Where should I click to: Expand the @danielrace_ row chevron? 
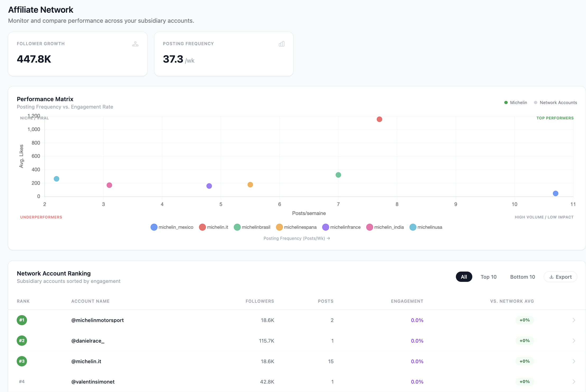(574, 341)
